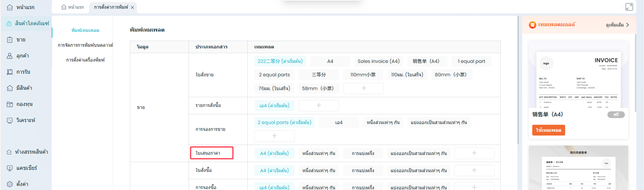Click the home icon in sidebar

pos(10,7)
